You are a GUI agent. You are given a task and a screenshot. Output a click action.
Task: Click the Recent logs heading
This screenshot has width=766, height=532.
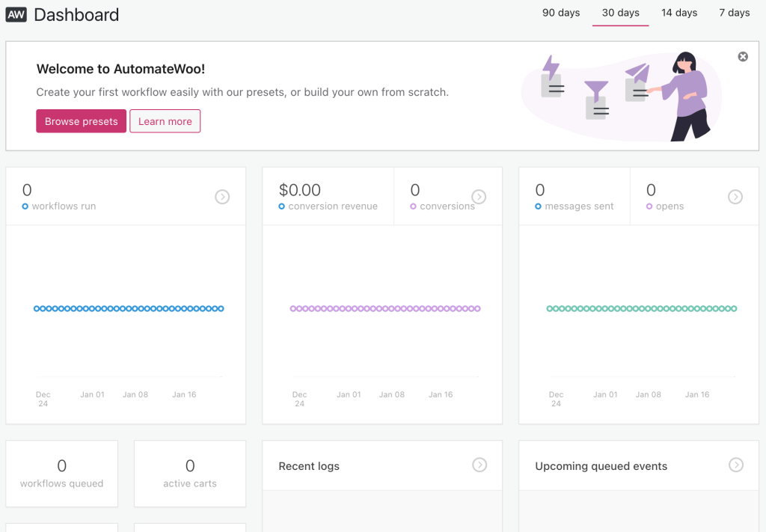pyautogui.click(x=309, y=466)
